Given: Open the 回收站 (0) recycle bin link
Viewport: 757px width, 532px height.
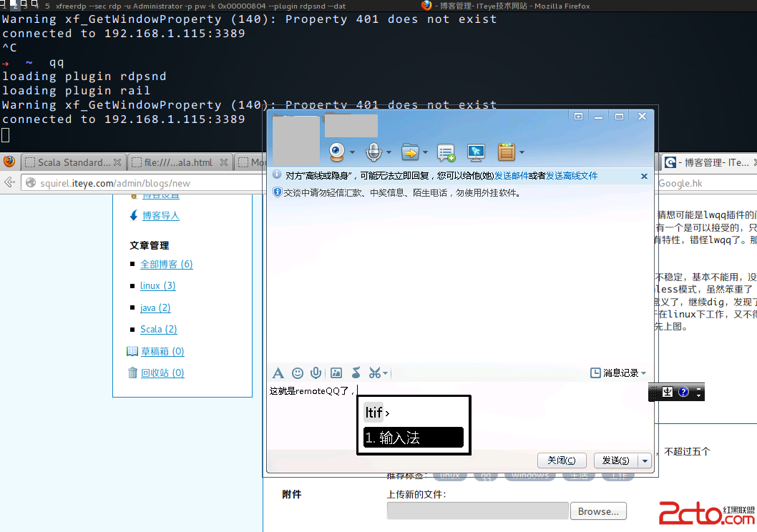Looking at the screenshot, I should pyautogui.click(x=162, y=373).
